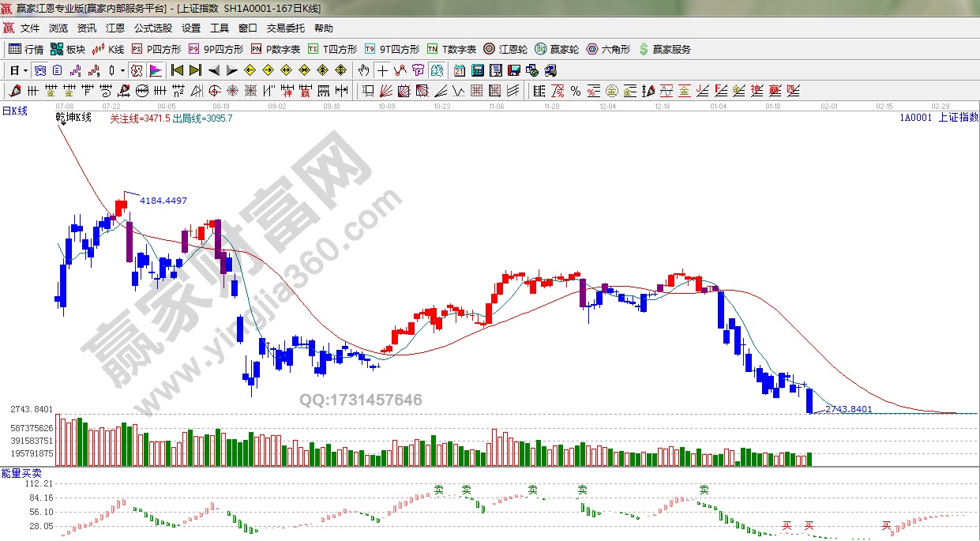The width and height of the screenshot is (980, 541).
Task: Toggle the highlighted colored flag button
Action: (155, 70)
